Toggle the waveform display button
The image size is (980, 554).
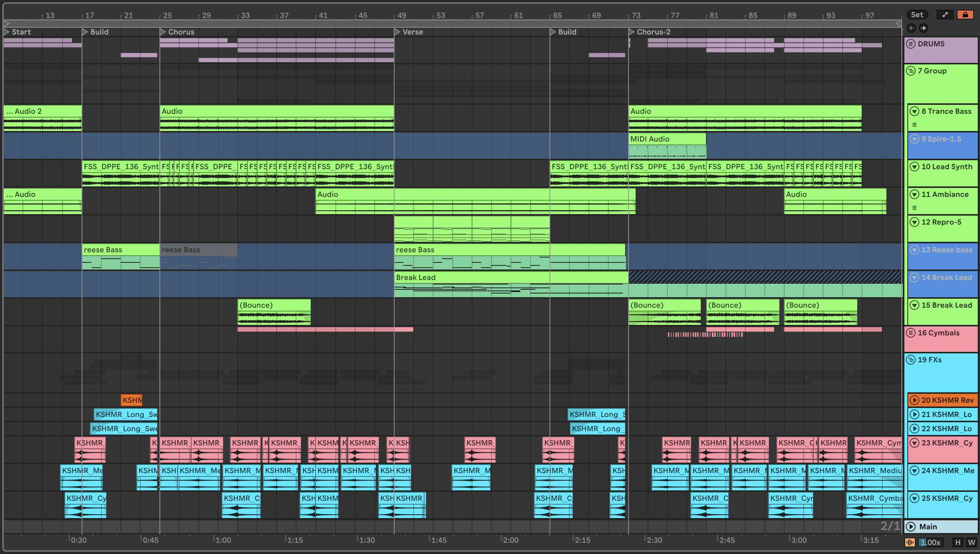pos(910,542)
